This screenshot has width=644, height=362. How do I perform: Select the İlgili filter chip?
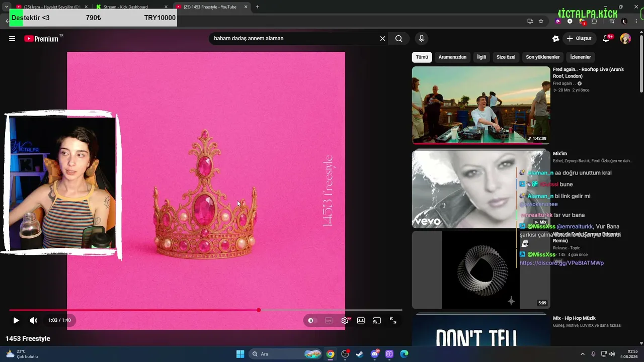[481, 57]
